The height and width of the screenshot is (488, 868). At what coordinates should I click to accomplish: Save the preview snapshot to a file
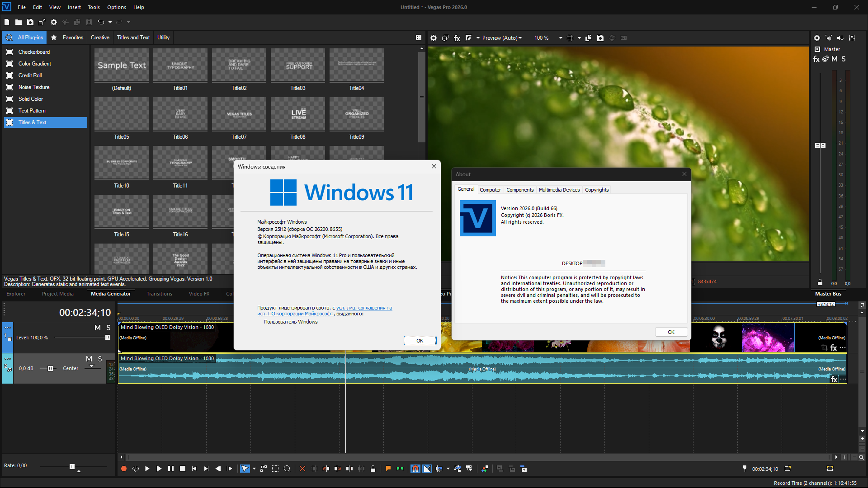tap(600, 38)
